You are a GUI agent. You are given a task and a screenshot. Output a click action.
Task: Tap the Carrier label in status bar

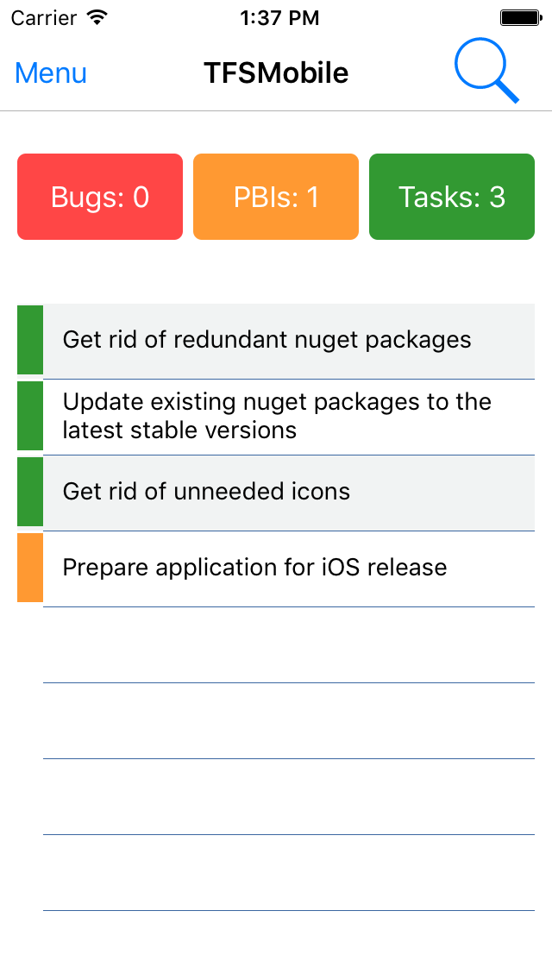[43, 17]
